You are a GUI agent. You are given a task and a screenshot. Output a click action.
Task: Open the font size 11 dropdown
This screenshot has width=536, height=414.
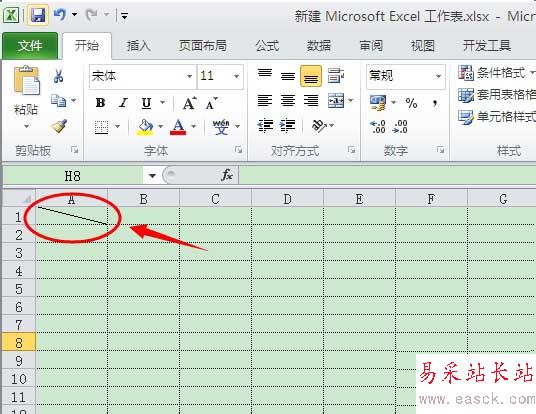click(x=236, y=76)
